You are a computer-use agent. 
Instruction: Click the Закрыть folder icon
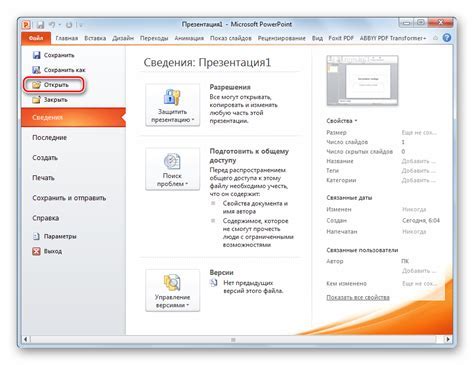coord(36,99)
